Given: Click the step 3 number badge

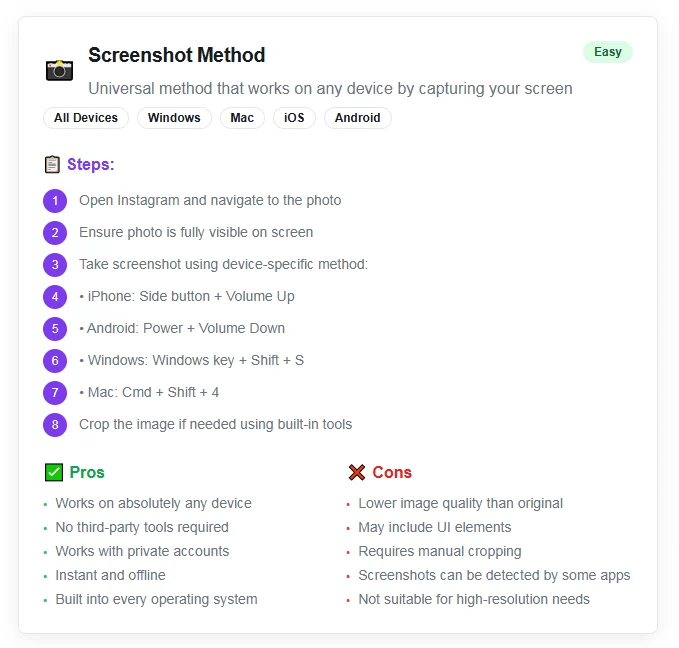Looking at the screenshot, I should point(54,265).
